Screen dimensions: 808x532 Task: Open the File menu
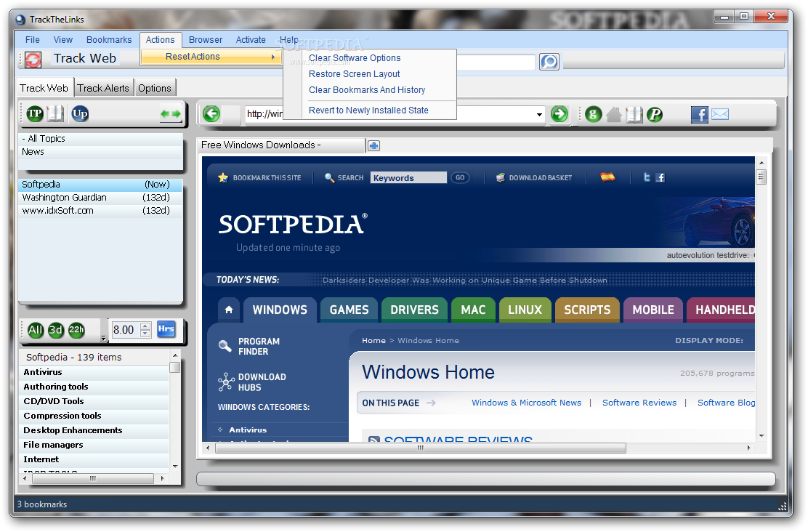pos(33,40)
